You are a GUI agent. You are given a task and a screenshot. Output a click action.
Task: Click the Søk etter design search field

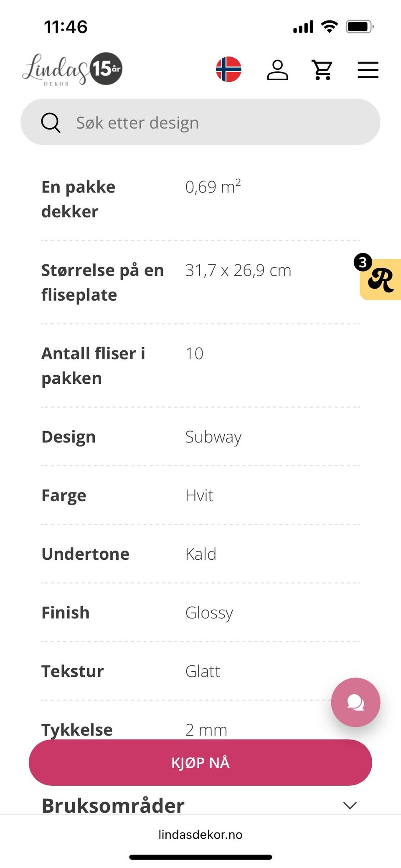200,122
